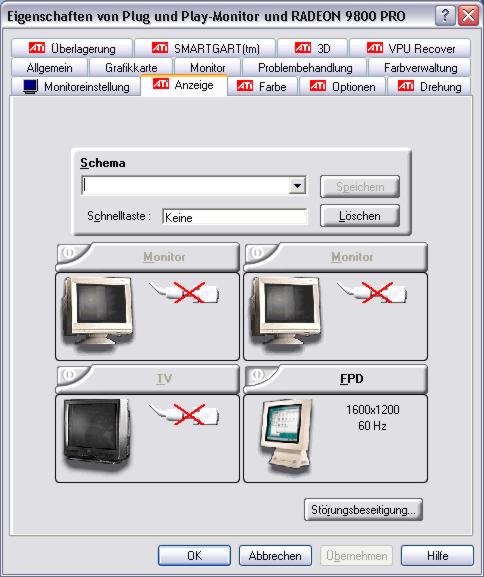Expand the Schema dropdown arrow
This screenshot has height=577, width=484.
click(297, 186)
